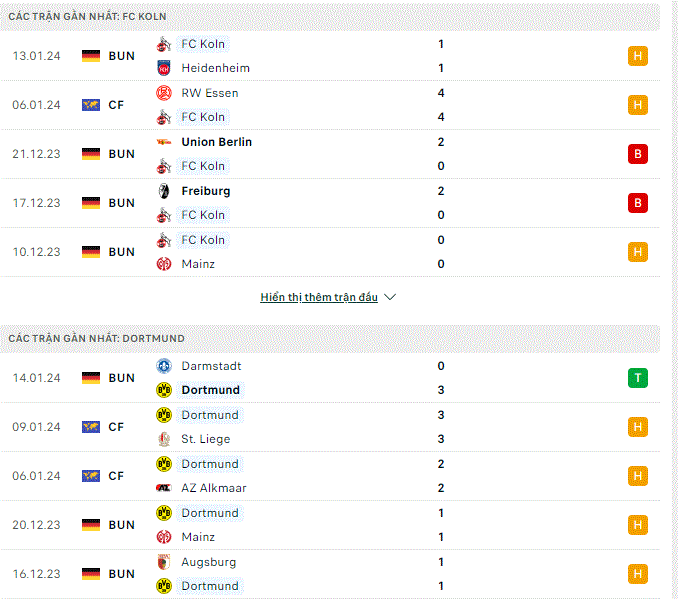The image size is (678, 599).
Task: Click the German flag for 13.01.24 match
Action: point(91,56)
